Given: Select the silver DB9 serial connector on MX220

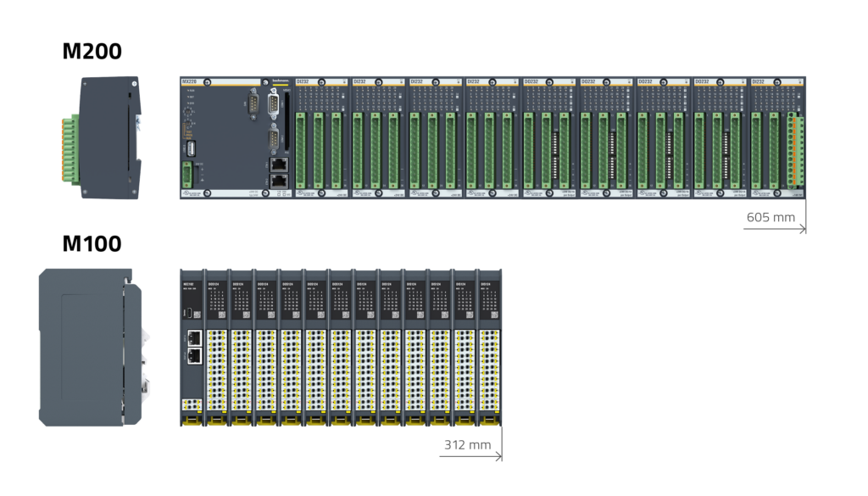Looking at the screenshot, I should (273, 103).
